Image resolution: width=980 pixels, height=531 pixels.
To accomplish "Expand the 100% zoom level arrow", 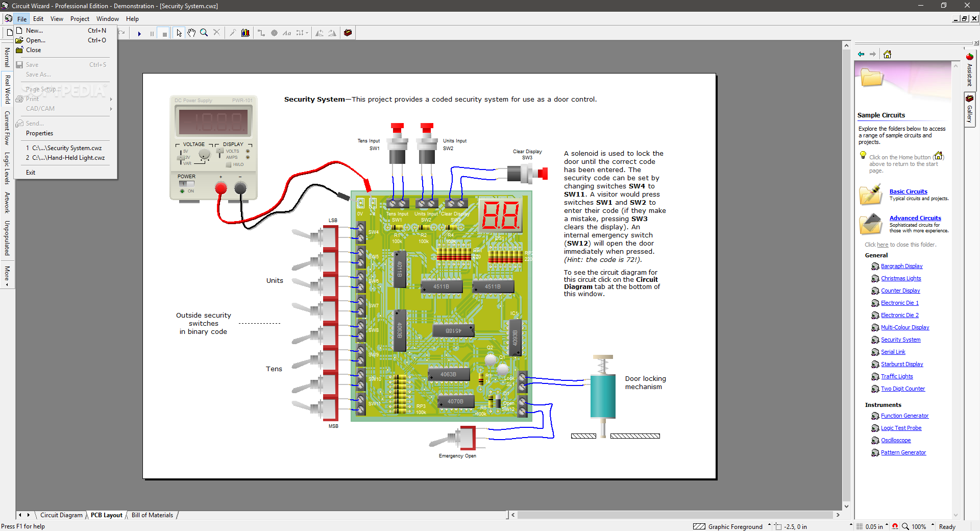I will tap(933, 525).
